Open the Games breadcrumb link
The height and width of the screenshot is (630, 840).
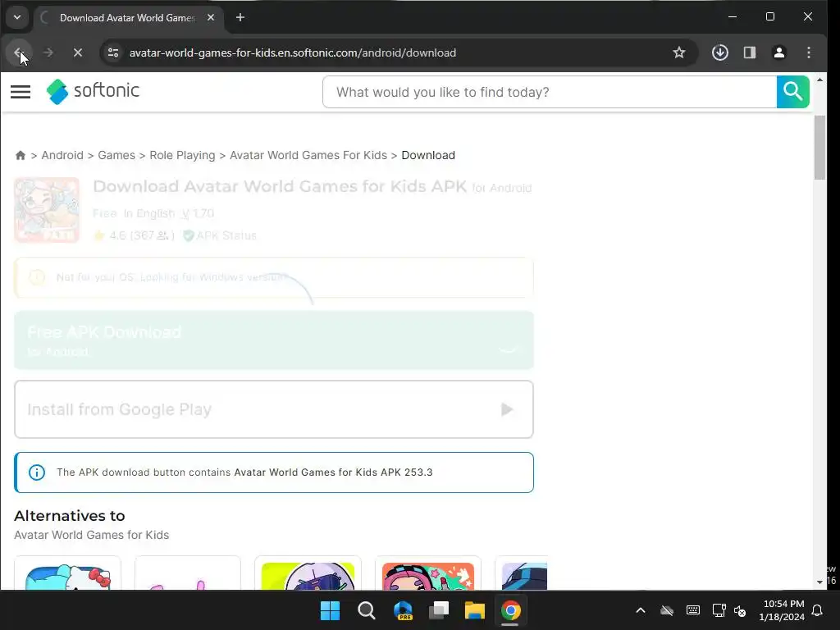tap(116, 155)
